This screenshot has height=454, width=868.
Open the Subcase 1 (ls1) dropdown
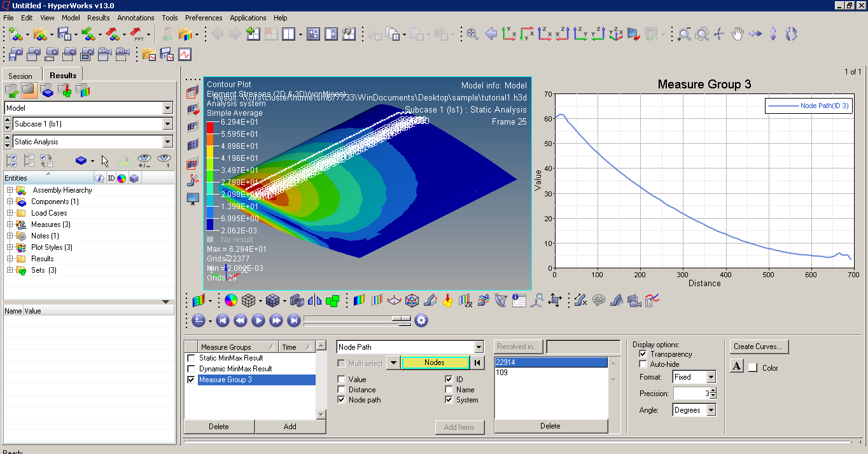pyautogui.click(x=167, y=124)
